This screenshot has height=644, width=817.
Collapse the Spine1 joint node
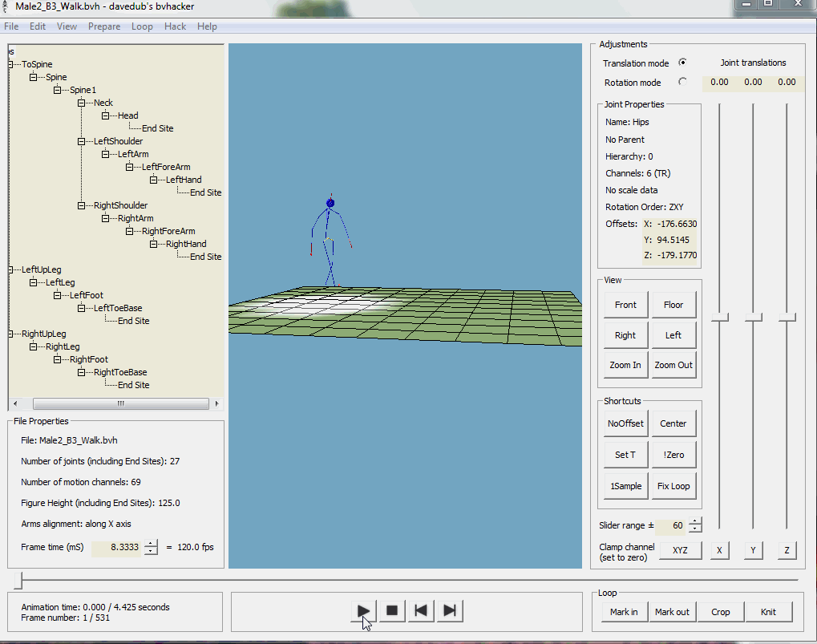(58, 90)
